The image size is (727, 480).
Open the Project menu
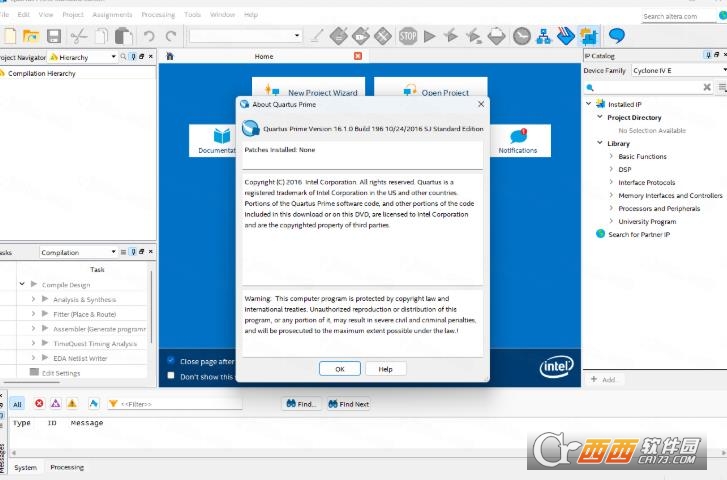(73, 14)
